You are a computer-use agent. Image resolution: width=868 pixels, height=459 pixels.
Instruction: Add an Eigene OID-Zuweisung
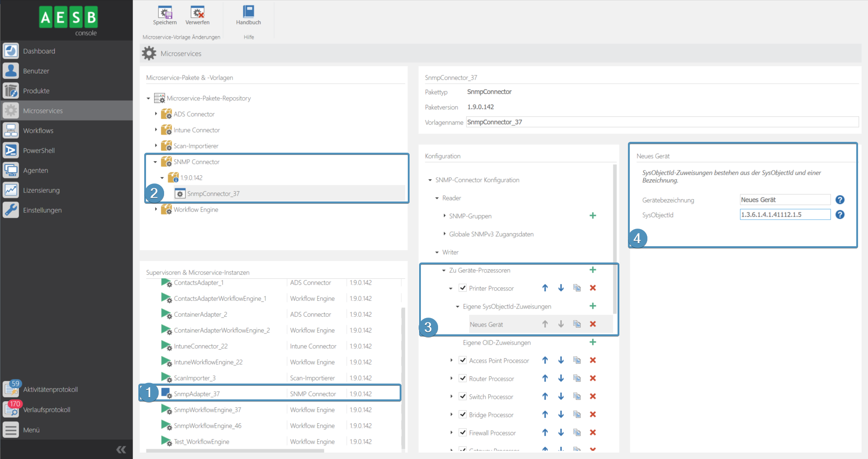(593, 342)
